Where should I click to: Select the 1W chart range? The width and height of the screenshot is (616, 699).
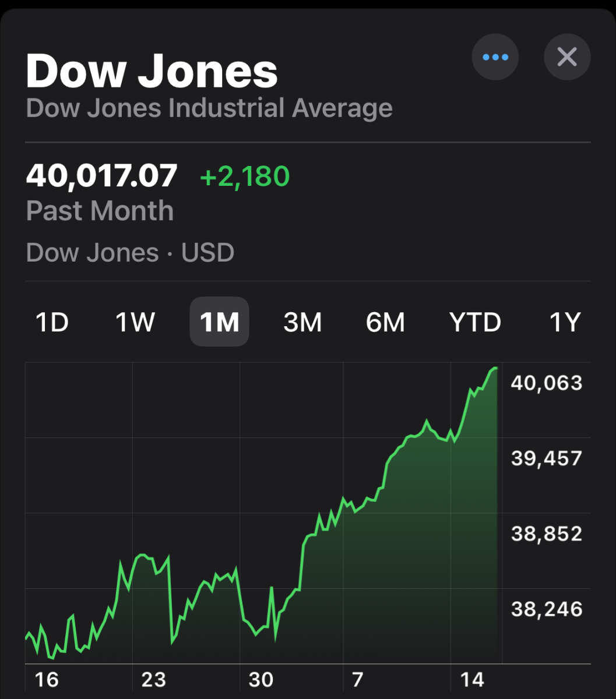(135, 322)
